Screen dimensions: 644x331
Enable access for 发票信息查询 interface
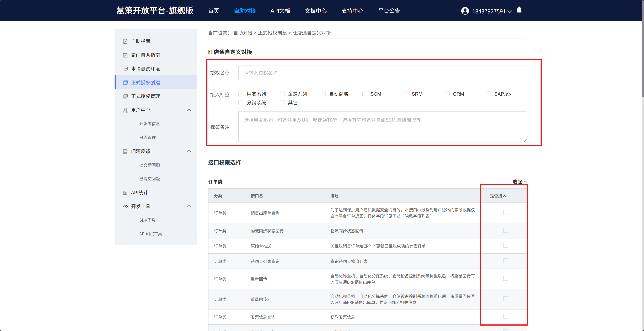(x=506, y=317)
